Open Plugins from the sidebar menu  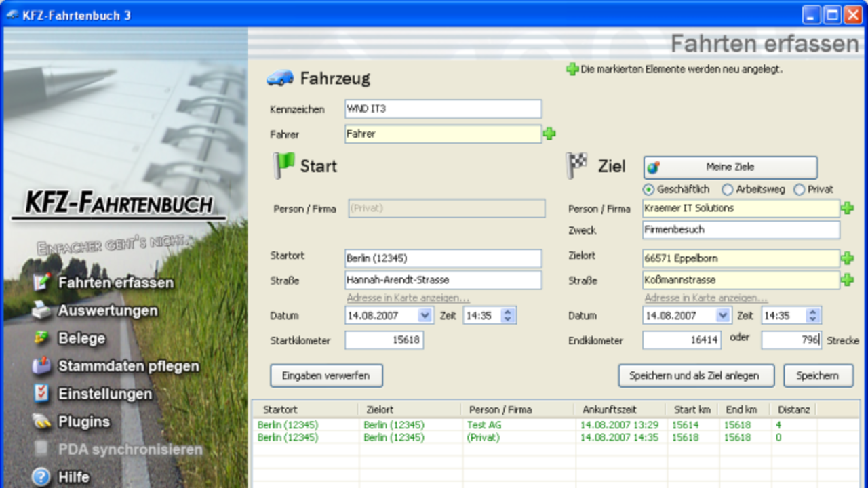pyautogui.click(x=84, y=422)
